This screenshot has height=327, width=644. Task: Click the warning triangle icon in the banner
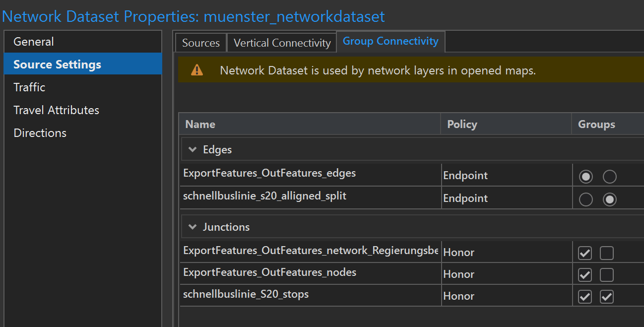click(197, 70)
